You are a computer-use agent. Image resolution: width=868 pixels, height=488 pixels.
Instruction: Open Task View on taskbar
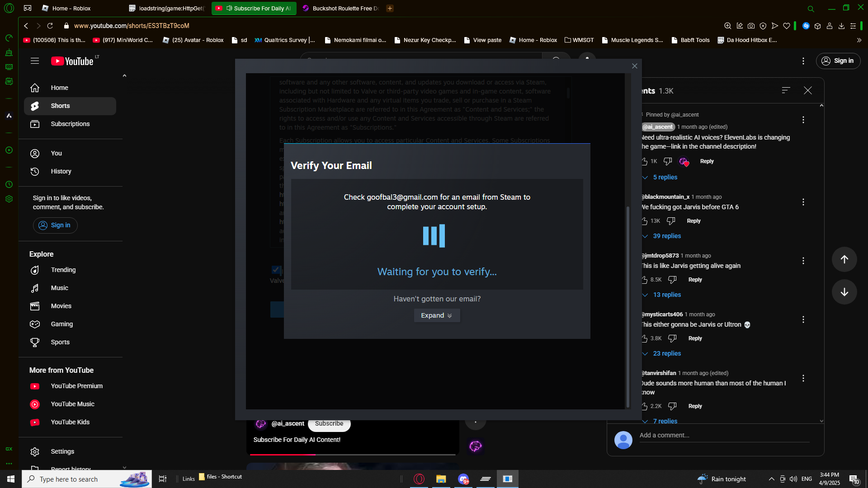[x=163, y=479]
